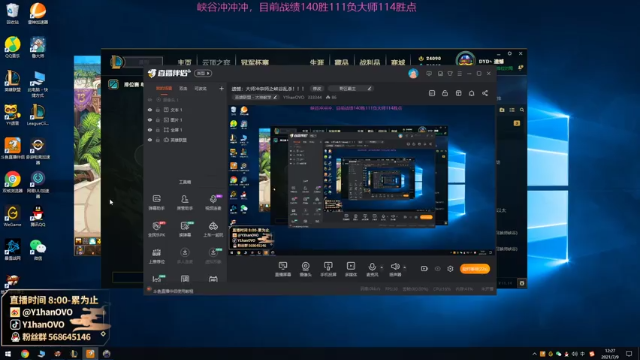
Task: Open the hamburger menu in Douyu title bar
Action: pyautogui.click(x=460, y=73)
